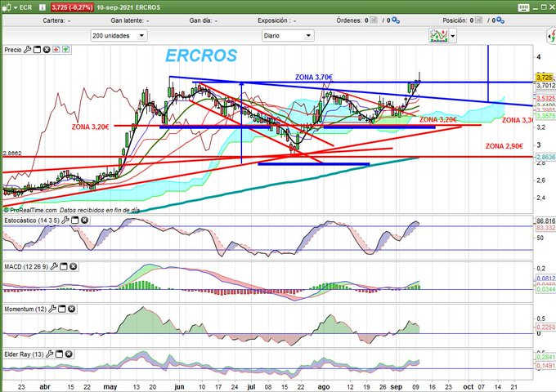This screenshot has width=556, height=392.
Task: Click the 86,816 stochastic value label
Action: coord(545,221)
